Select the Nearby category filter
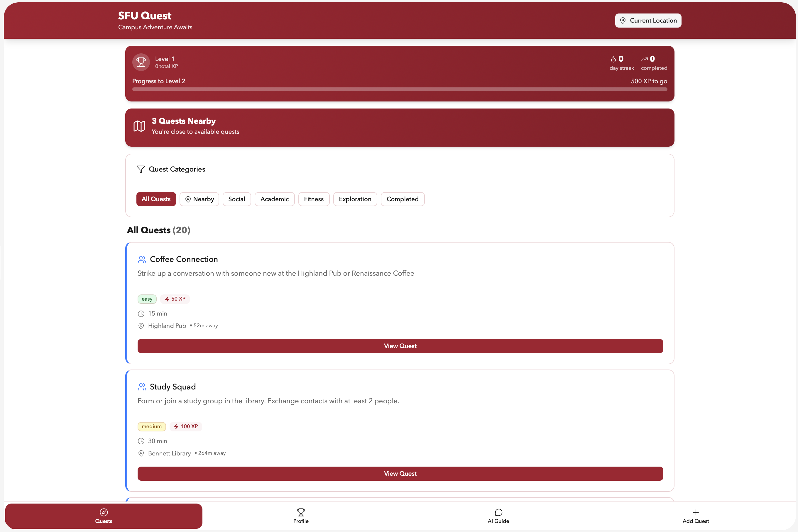798x532 pixels. 199,199
